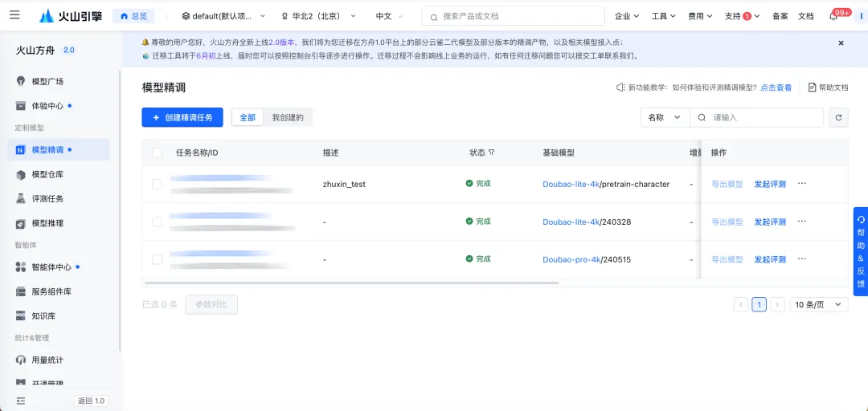868x411 pixels.
Task: Collapse sidebar using bottom-left icon
Action: coord(21,401)
